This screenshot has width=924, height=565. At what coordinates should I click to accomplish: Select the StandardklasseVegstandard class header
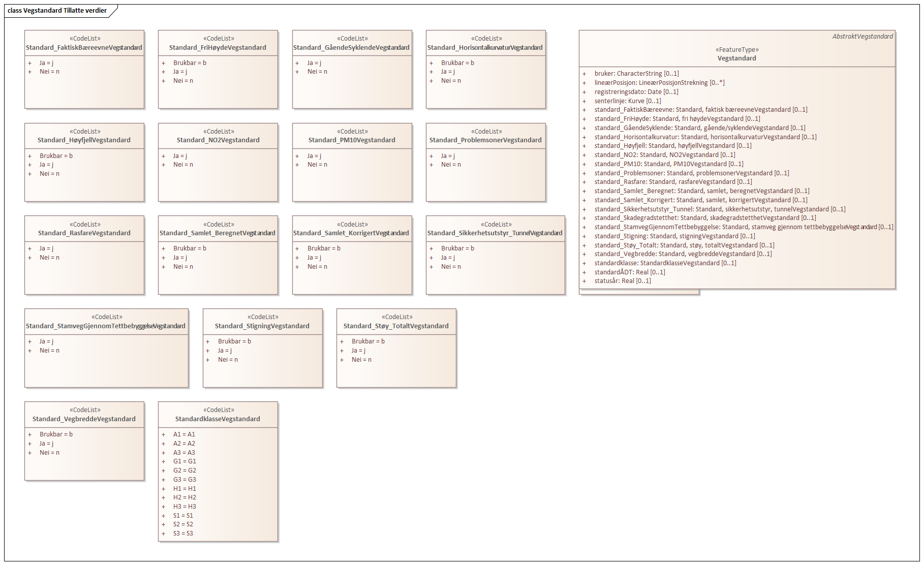pos(218,419)
